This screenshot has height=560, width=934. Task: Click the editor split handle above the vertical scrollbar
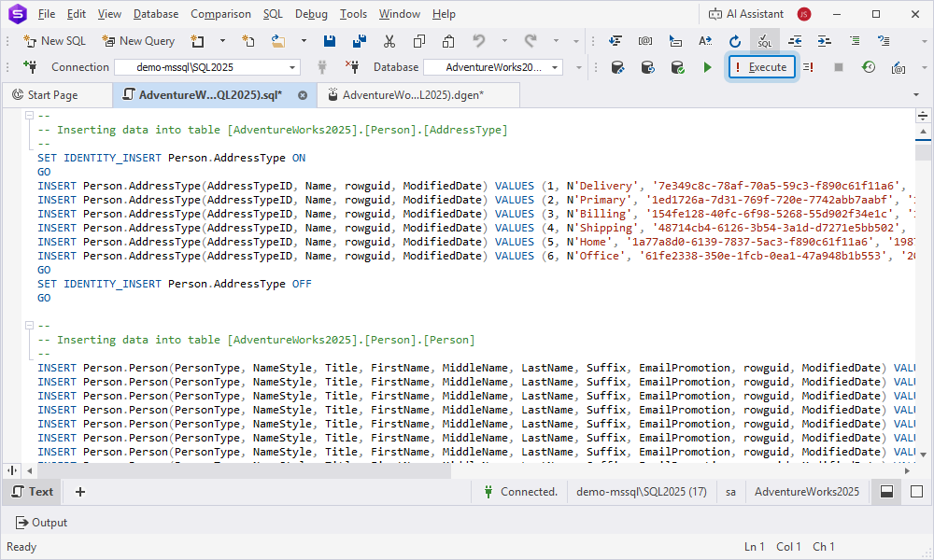point(923,116)
